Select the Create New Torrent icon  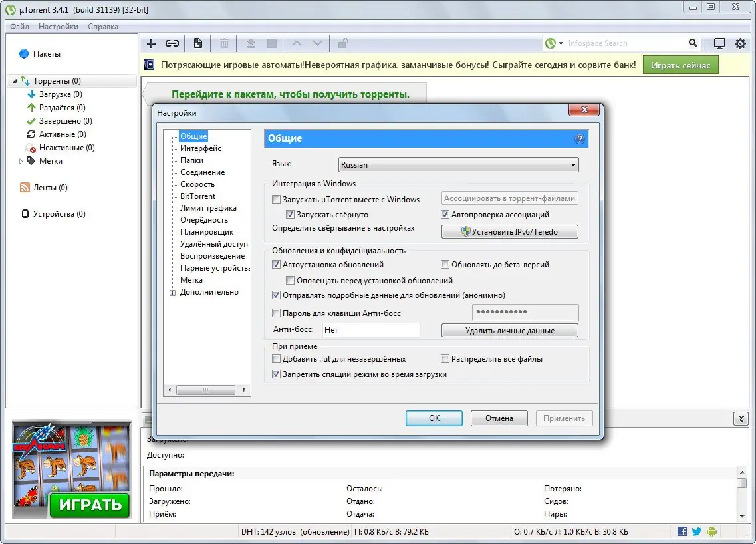click(197, 43)
